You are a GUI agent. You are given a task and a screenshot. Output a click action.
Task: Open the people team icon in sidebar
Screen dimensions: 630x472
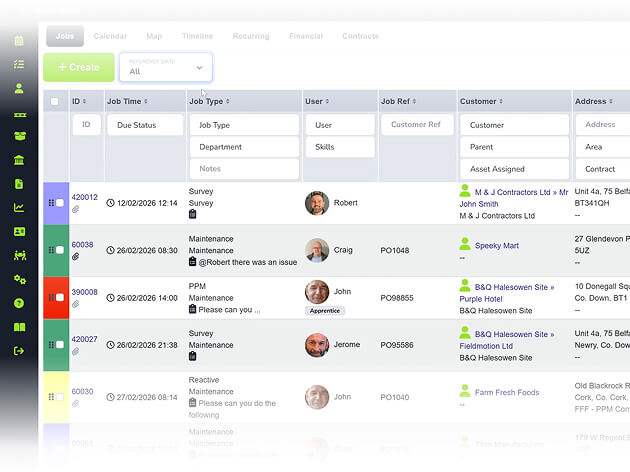20,255
